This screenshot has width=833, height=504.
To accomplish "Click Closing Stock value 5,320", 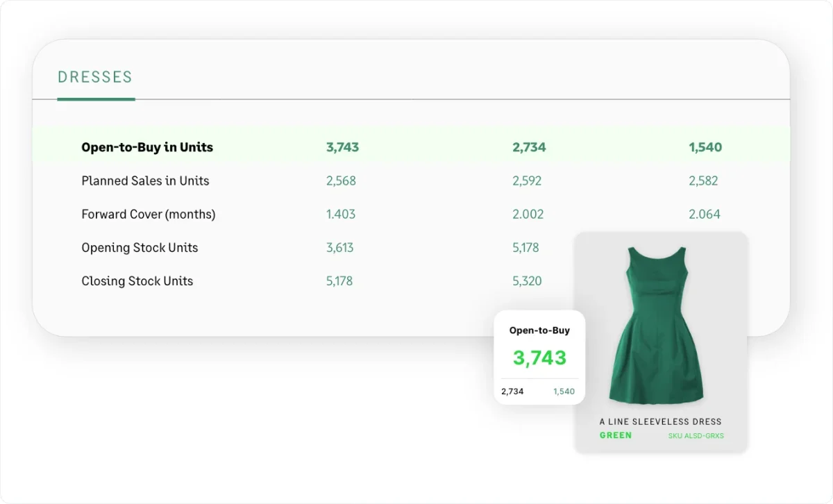I will coord(527,280).
